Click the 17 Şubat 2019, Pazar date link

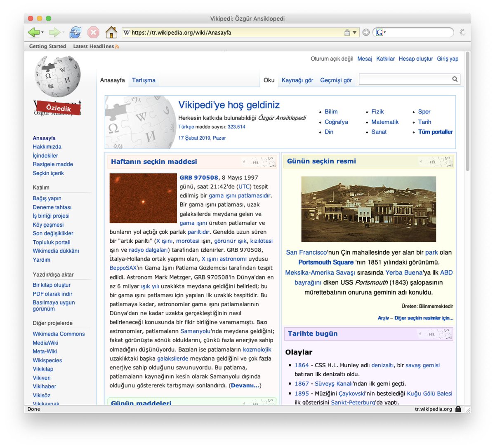click(202, 138)
